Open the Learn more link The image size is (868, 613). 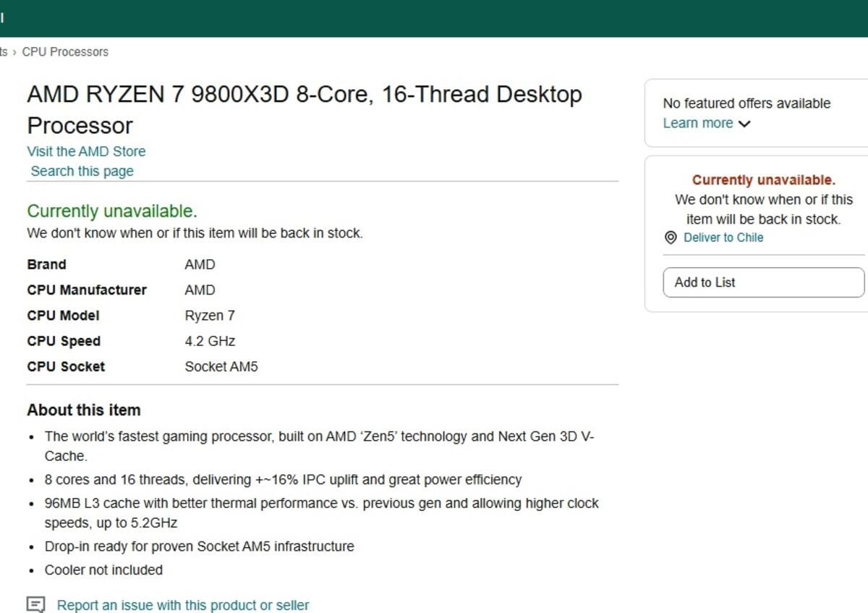point(698,123)
